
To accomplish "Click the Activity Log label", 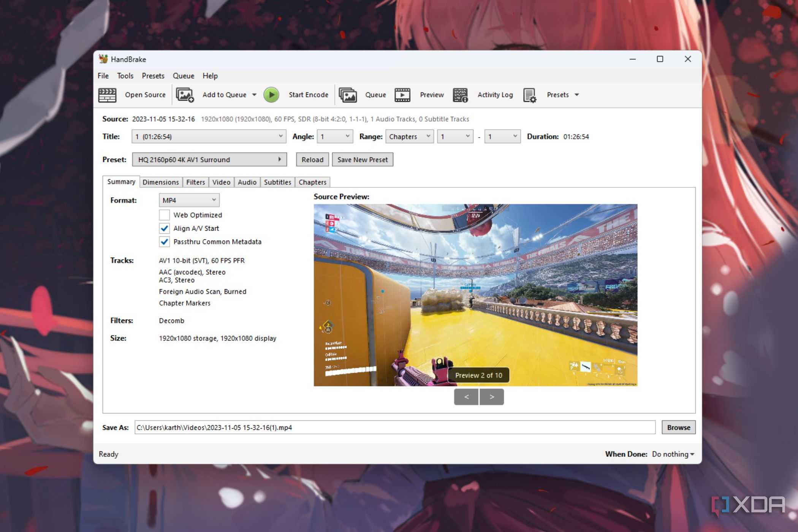I will [x=495, y=95].
